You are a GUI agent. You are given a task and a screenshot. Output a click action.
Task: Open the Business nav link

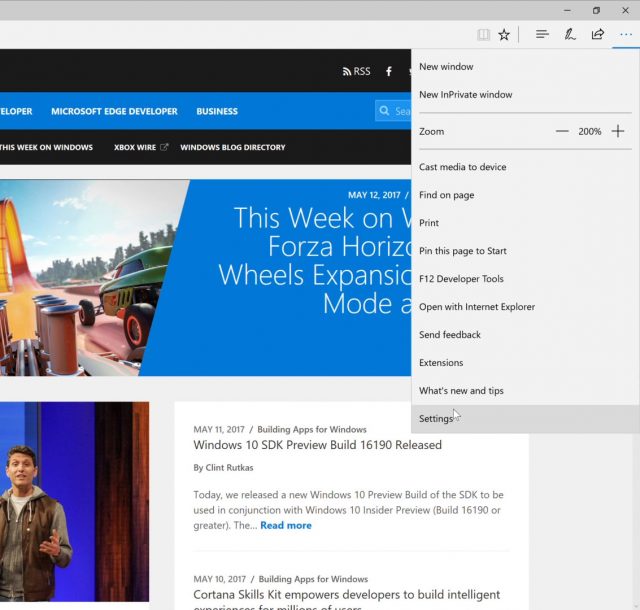217,111
